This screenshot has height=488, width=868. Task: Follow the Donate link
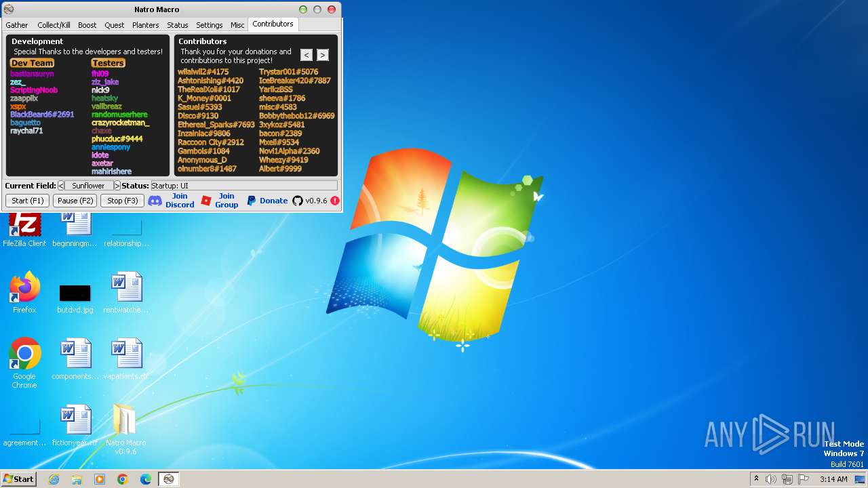[x=274, y=201]
